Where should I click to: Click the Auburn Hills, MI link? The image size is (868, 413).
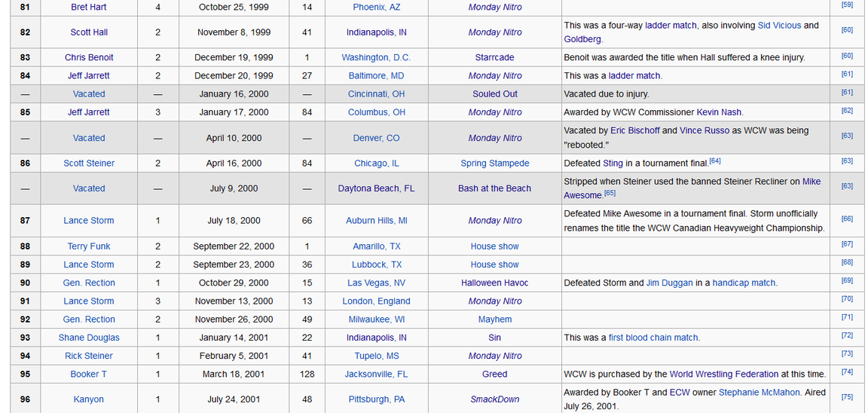pos(377,220)
